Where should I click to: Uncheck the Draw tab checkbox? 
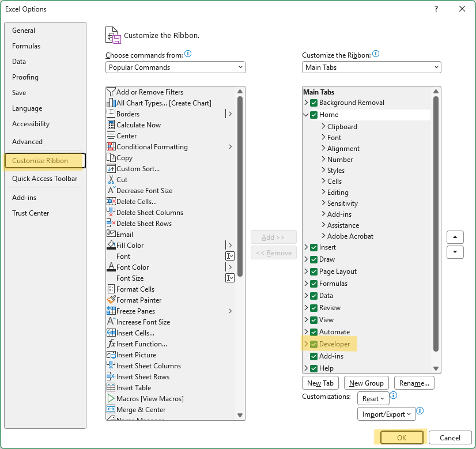(314, 259)
